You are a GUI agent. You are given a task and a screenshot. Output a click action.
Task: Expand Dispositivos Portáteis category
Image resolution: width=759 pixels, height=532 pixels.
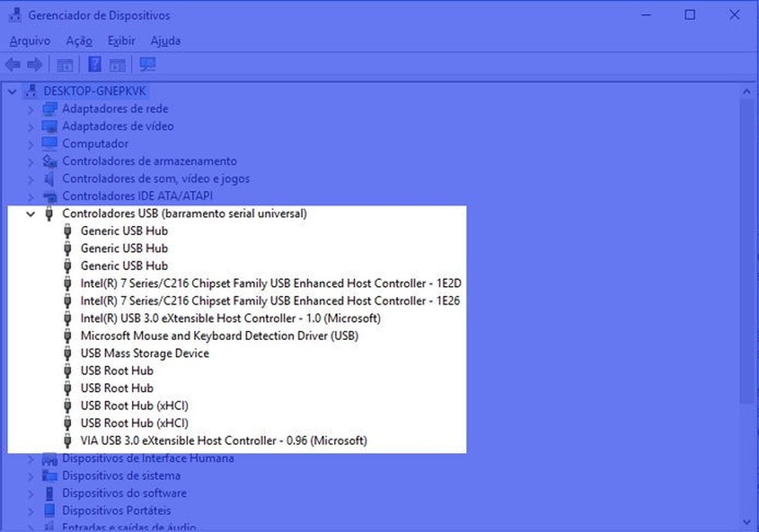pyautogui.click(x=31, y=511)
